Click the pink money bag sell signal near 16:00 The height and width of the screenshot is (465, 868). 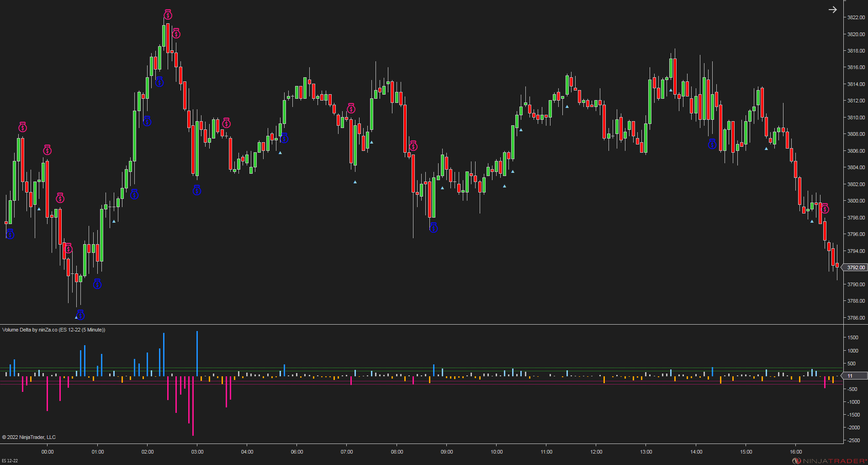coord(824,208)
